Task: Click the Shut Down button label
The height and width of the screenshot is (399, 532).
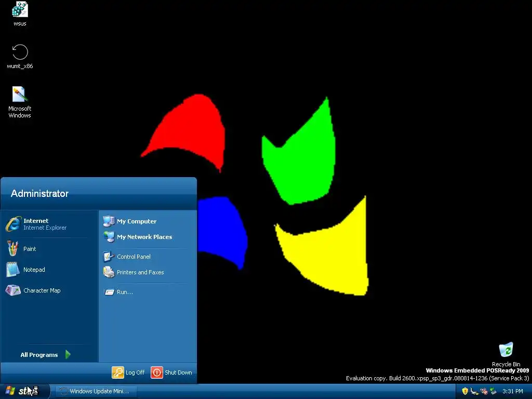Action: [179, 373]
